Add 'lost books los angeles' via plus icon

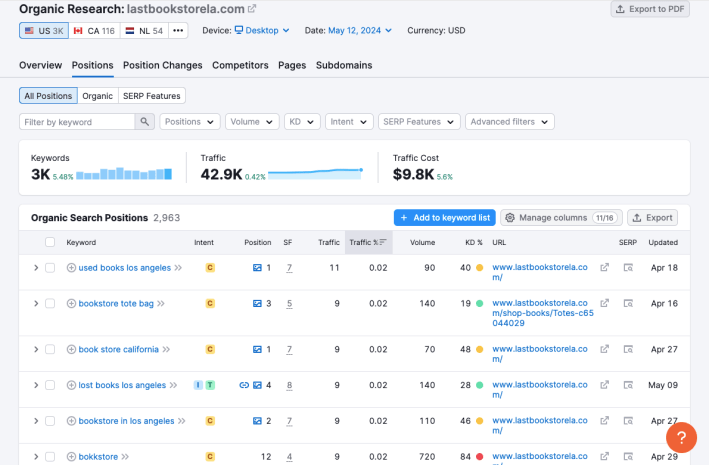click(x=71, y=385)
